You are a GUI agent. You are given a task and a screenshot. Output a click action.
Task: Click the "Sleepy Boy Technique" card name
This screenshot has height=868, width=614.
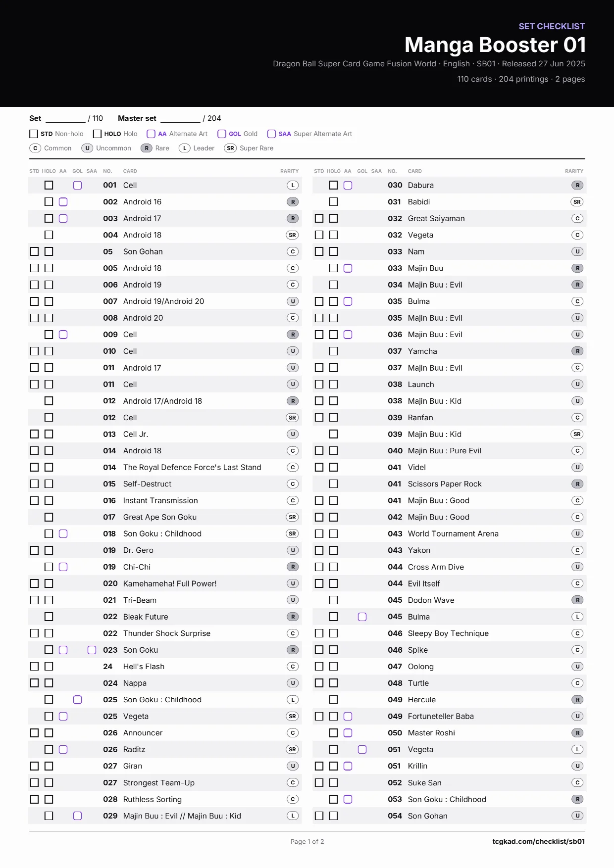[448, 633]
